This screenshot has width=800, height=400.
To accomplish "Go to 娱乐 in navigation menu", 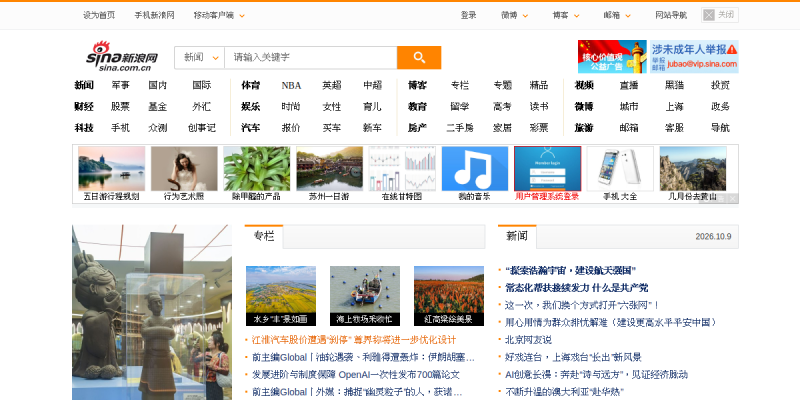I will pos(251,107).
